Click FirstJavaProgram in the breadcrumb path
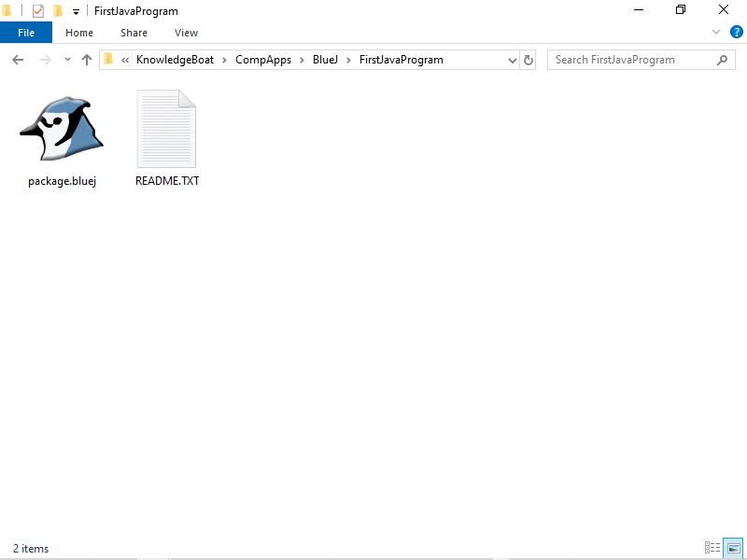 (x=402, y=60)
